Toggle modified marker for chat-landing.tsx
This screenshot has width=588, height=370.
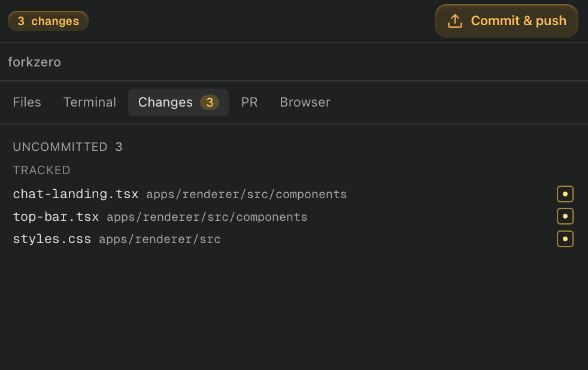565,194
